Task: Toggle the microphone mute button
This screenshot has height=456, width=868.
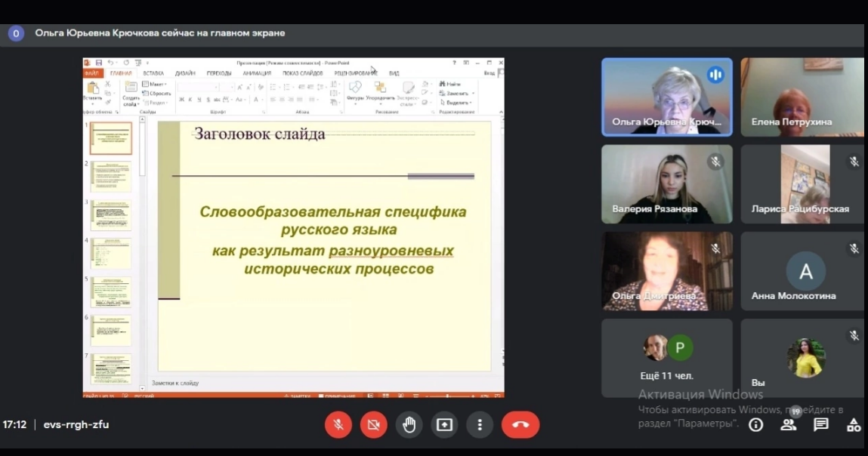Action: pyautogui.click(x=338, y=424)
